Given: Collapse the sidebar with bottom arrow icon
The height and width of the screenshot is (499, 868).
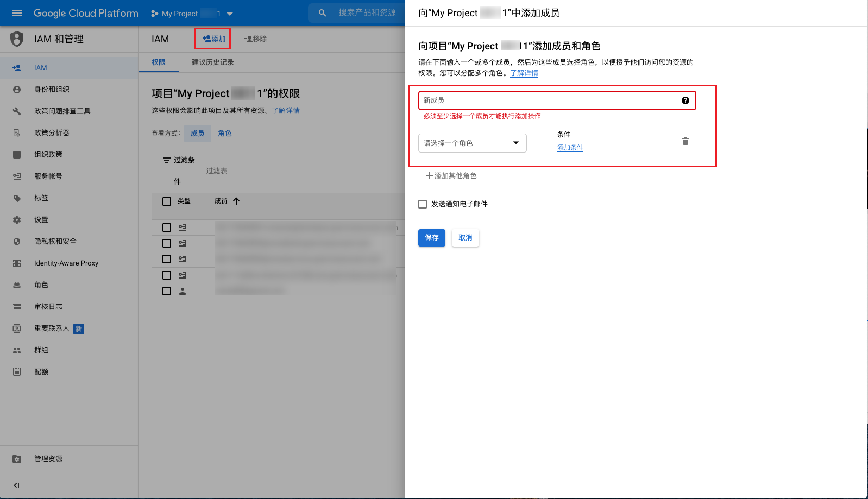Looking at the screenshot, I should [16, 485].
